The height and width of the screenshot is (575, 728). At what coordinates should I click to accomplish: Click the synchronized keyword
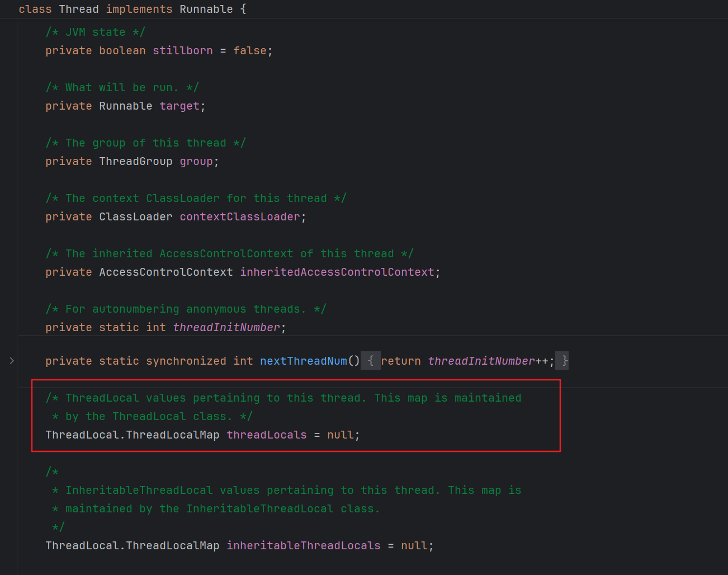click(186, 361)
